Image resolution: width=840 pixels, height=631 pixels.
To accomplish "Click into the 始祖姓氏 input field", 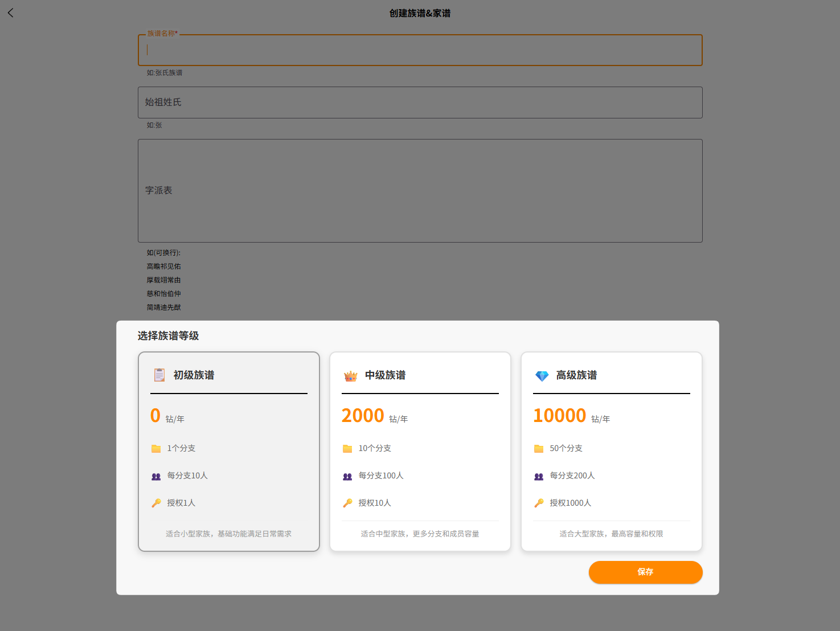I will click(420, 103).
